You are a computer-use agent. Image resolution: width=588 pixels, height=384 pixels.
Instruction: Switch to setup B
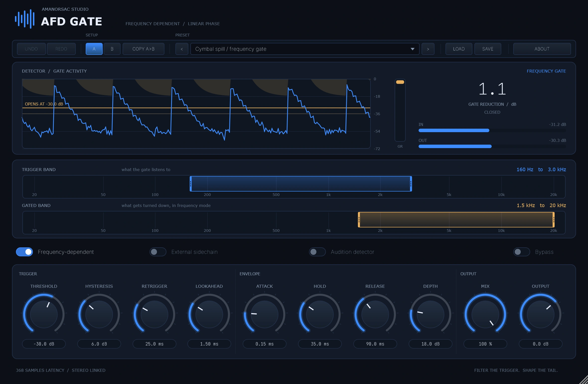[112, 49]
